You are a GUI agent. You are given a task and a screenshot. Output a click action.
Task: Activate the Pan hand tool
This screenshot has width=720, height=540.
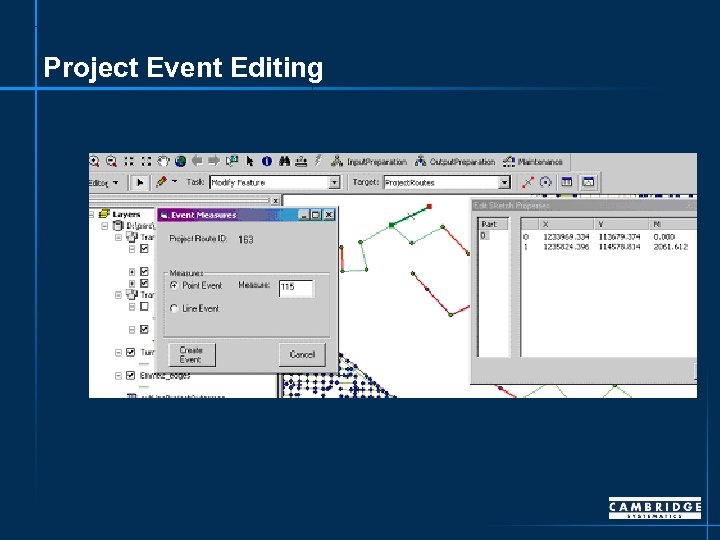[163, 162]
